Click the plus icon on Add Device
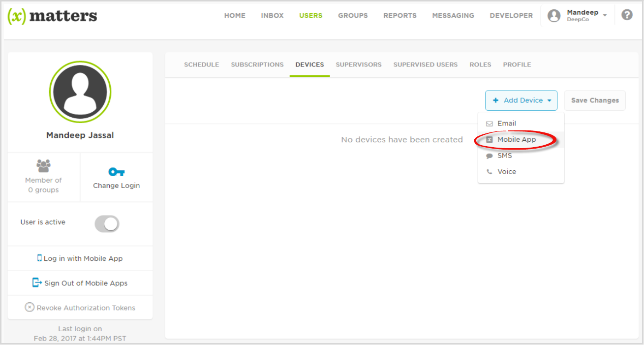Viewport: 644px width, 345px height. tap(495, 100)
